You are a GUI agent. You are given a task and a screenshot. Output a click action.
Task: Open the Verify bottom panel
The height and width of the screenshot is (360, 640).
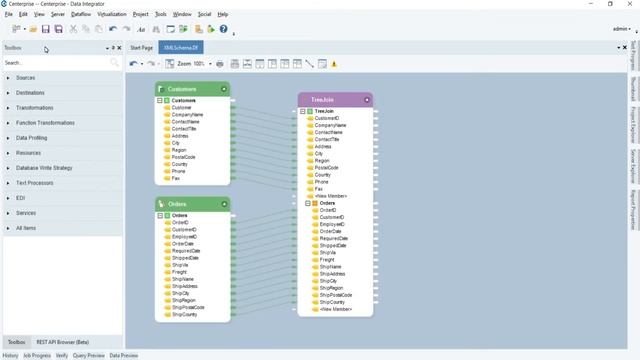tap(62, 356)
